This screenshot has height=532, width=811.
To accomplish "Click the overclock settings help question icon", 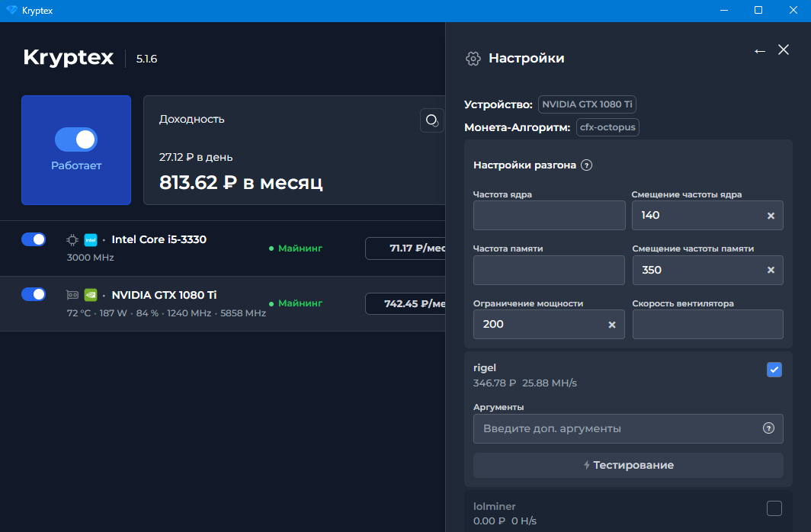I will (x=586, y=165).
